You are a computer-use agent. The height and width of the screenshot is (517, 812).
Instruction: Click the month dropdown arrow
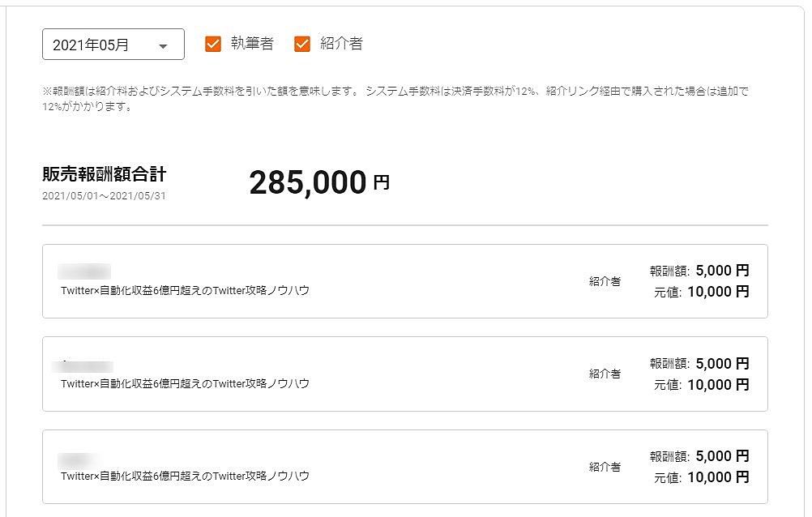click(x=163, y=46)
